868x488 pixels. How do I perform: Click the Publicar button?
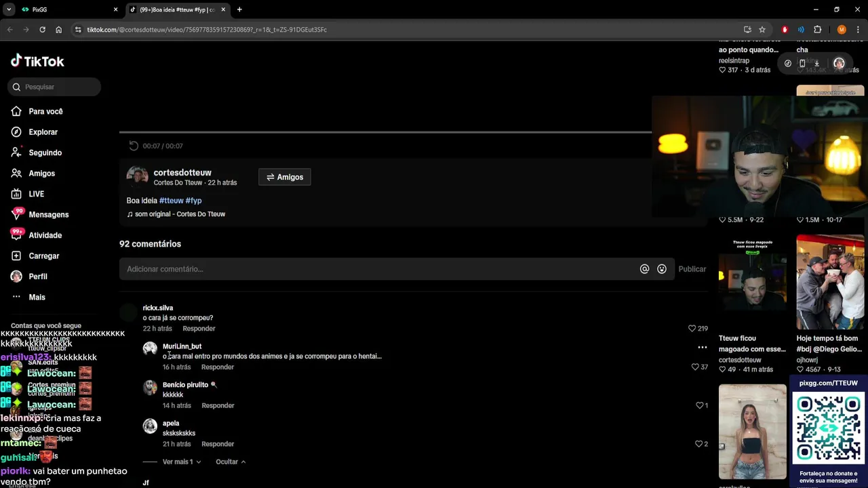pyautogui.click(x=692, y=269)
